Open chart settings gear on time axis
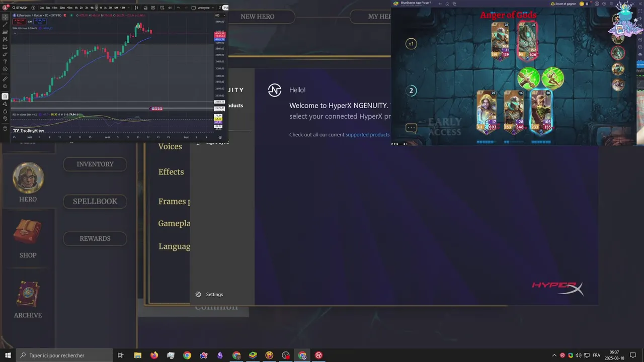 tap(220, 137)
